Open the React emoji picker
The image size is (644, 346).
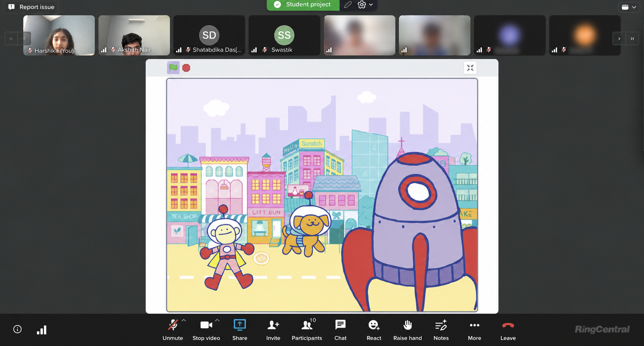(374, 329)
